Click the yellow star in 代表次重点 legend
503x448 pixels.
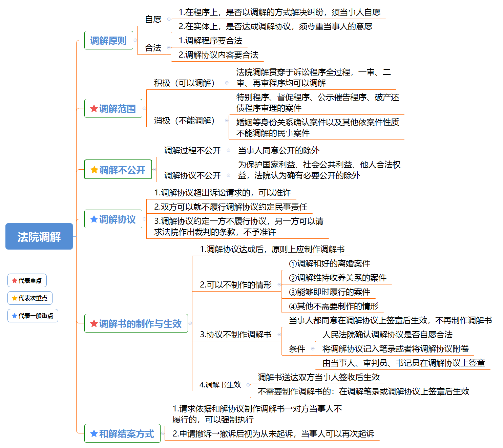point(15,298)
